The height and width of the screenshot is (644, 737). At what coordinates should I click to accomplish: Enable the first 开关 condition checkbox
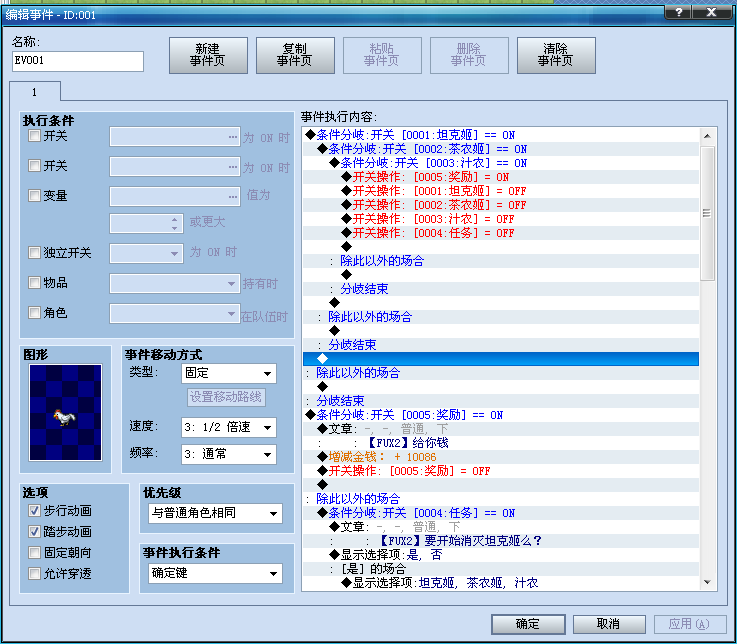click(34, 136)
